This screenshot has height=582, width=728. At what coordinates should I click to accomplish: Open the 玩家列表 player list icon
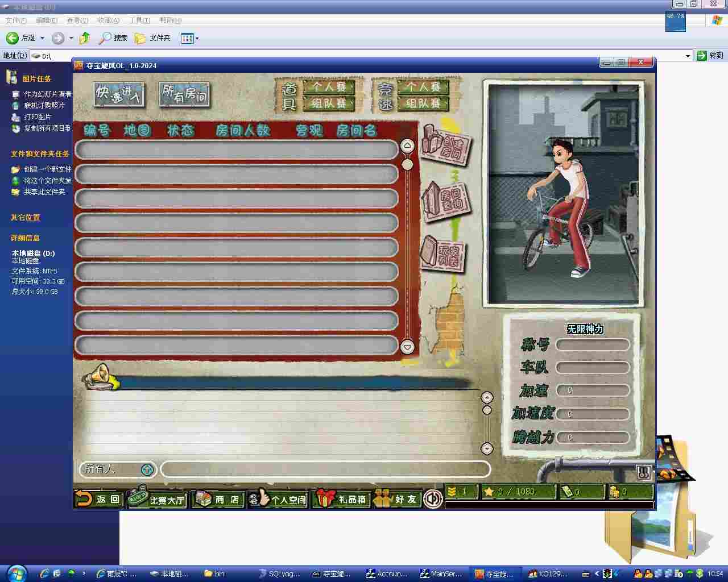click(x=444, y=254)
